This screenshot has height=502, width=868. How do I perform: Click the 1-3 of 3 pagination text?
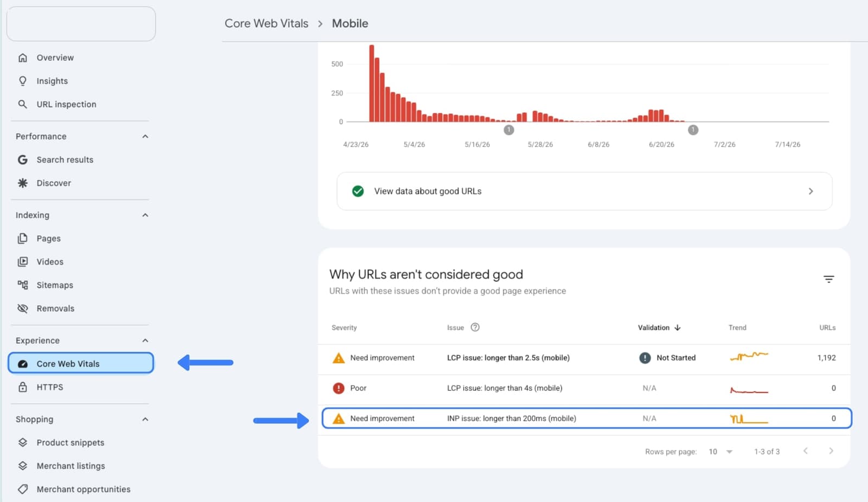pos(767,452)
